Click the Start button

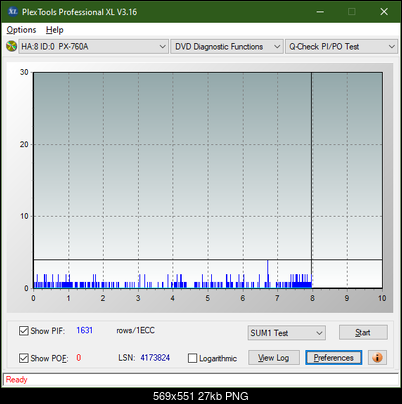[363, 333]
